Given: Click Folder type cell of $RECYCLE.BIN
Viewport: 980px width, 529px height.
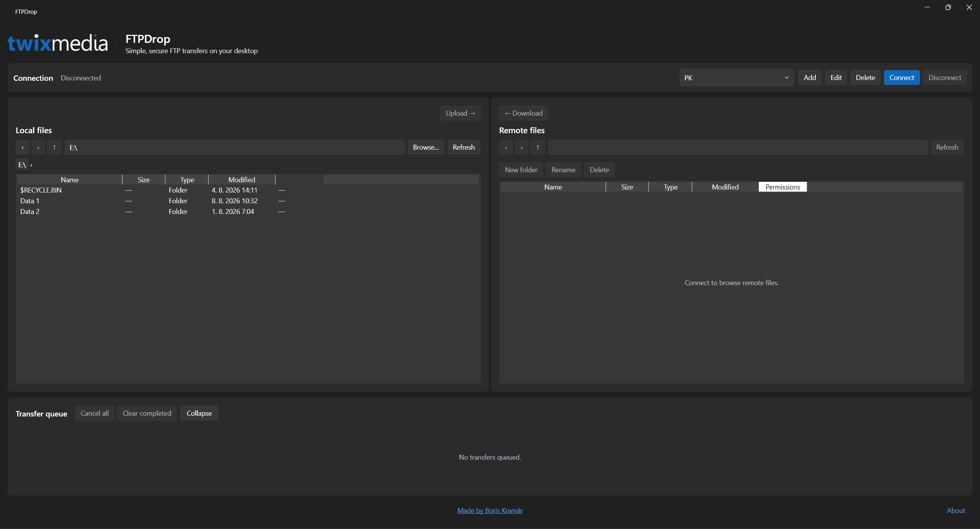Looking at the screenshot, I should (178, 190).
